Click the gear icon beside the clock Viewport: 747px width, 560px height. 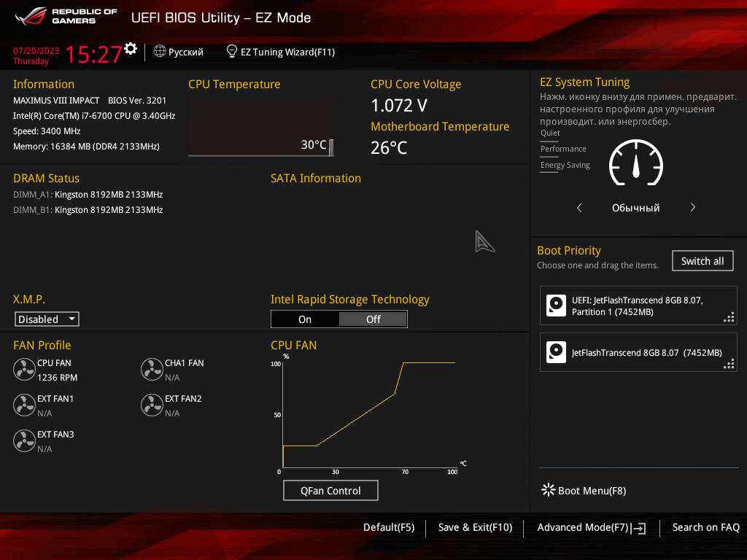pyautogui.click(x=131, y=49)
